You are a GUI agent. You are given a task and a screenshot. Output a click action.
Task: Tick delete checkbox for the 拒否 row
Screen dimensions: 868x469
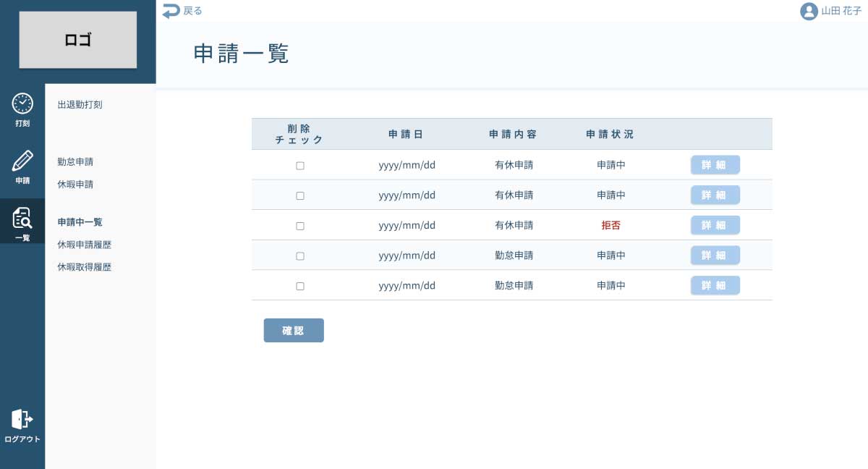(x=300, y=226)
